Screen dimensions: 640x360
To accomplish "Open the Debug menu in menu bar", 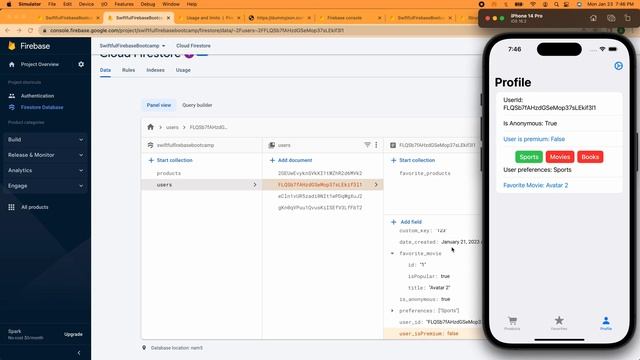I will pyautogui.click(x=148, y=4).
